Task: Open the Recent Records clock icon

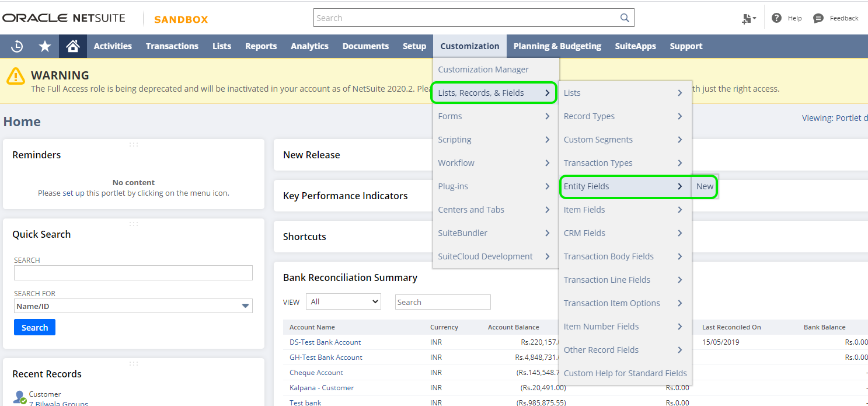Action: click(x=17, y=46)
